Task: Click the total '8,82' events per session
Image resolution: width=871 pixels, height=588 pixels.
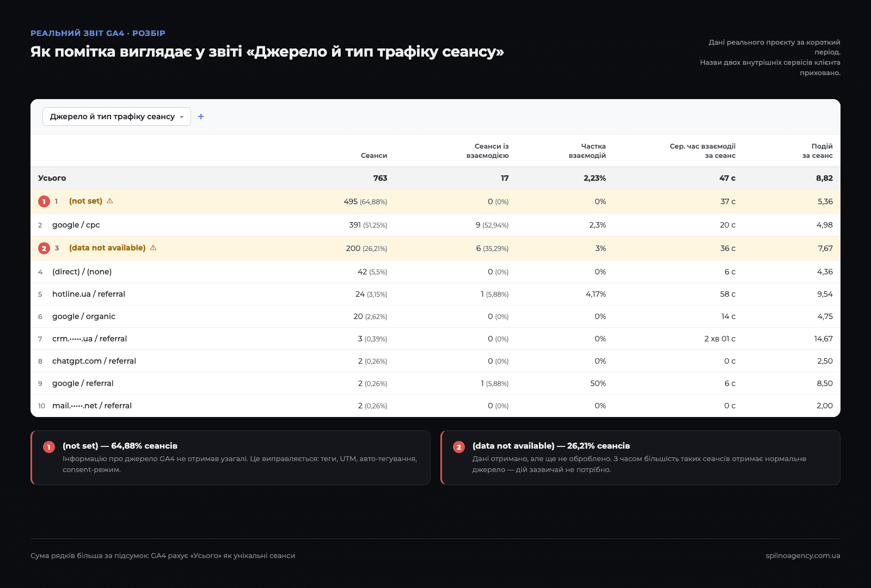Action: tap(824, 178)
